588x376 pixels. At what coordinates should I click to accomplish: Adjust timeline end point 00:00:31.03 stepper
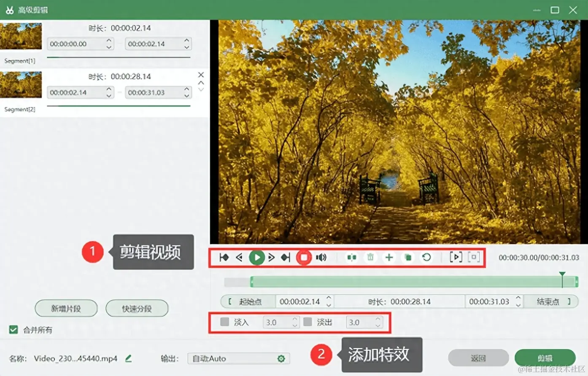pyautogui.click(x=518, y=301)
